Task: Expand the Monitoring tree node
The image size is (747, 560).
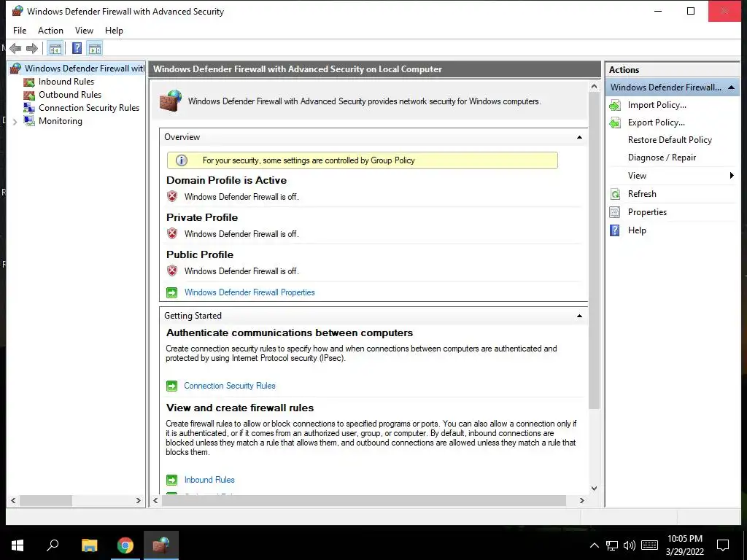Action: (15, 122)
